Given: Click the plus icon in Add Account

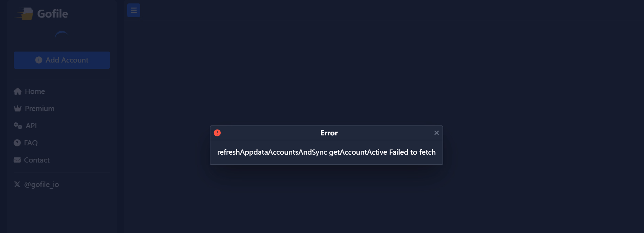Looking at the screenshot, I should tap(39, 60).
